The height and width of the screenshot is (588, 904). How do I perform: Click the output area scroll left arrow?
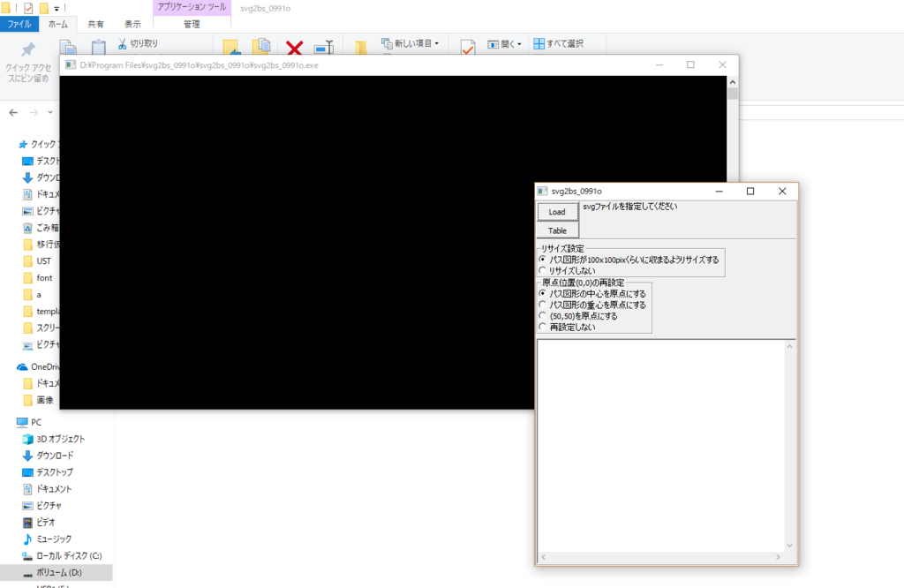coord(544,557)
